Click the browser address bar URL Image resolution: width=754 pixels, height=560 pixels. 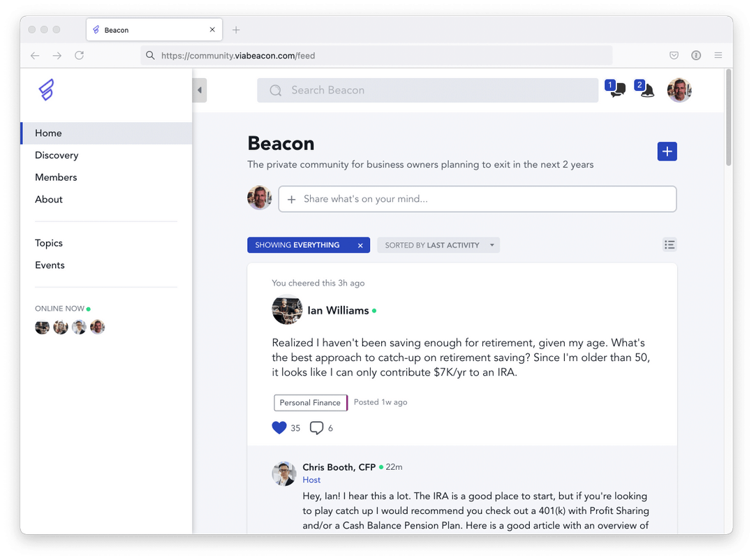coord(238,56)
